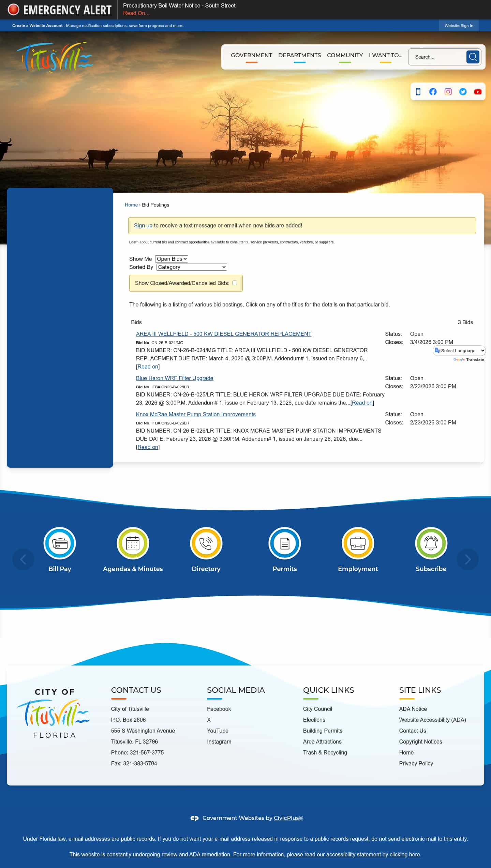This screenshot has width=491, height=868.
Task: Click the red Emergency Alert icon
Action: click(13, 10)
